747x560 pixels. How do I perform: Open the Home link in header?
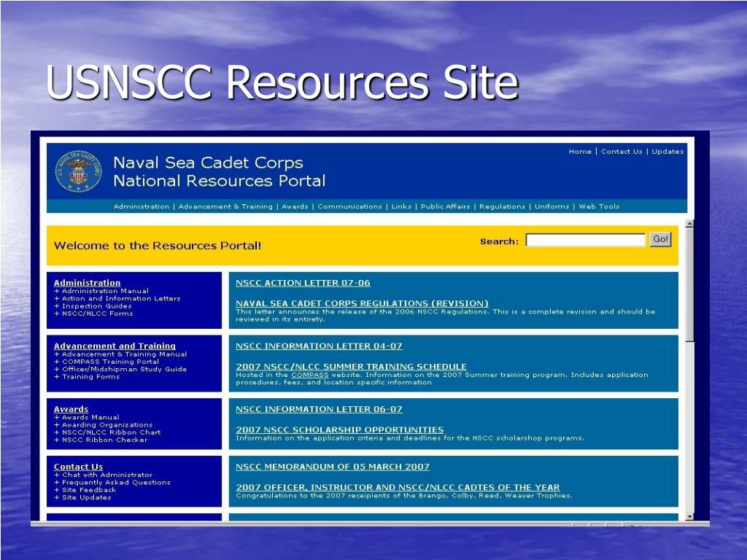(x=580, y=152)
